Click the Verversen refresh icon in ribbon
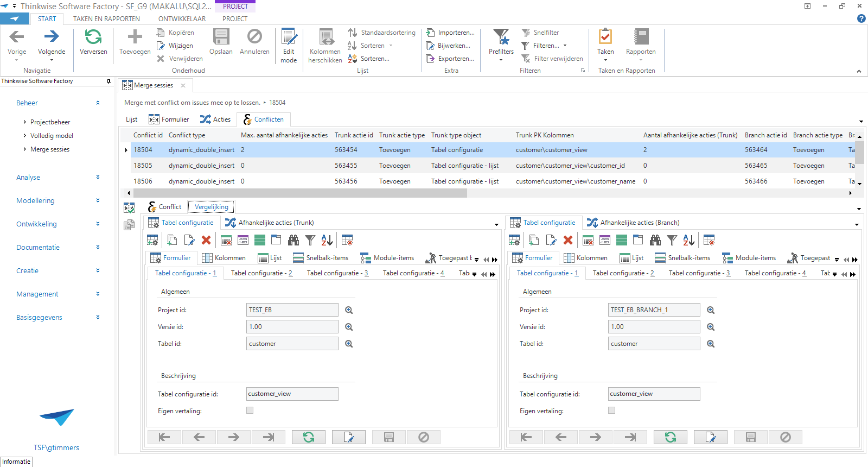The width and height of the screenshot is (868, 467). click(x=93, y=37)
